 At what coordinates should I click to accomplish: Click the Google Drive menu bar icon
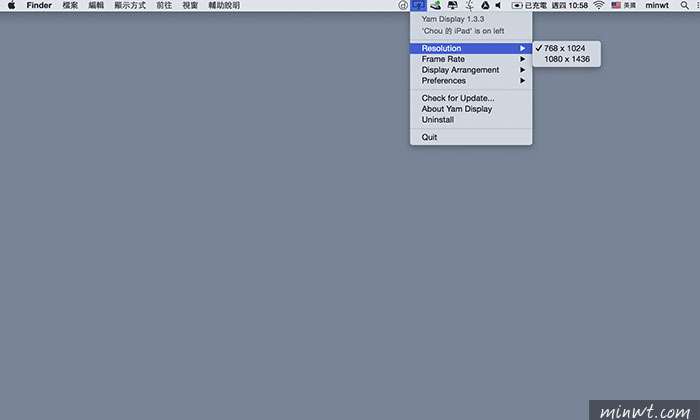click(485, 5)
